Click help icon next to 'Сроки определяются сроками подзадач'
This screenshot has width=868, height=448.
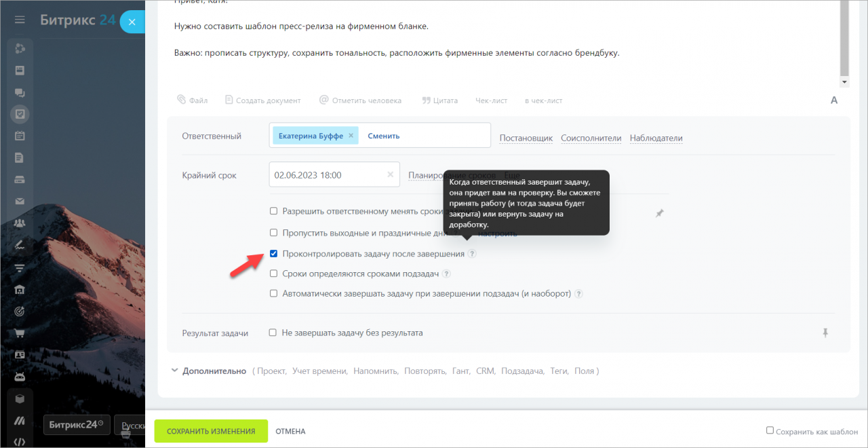447,274
